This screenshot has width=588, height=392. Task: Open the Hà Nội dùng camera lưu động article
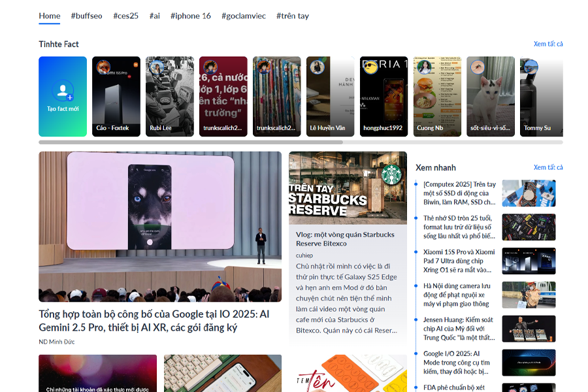pyautogui.click(x=457, y=295)
